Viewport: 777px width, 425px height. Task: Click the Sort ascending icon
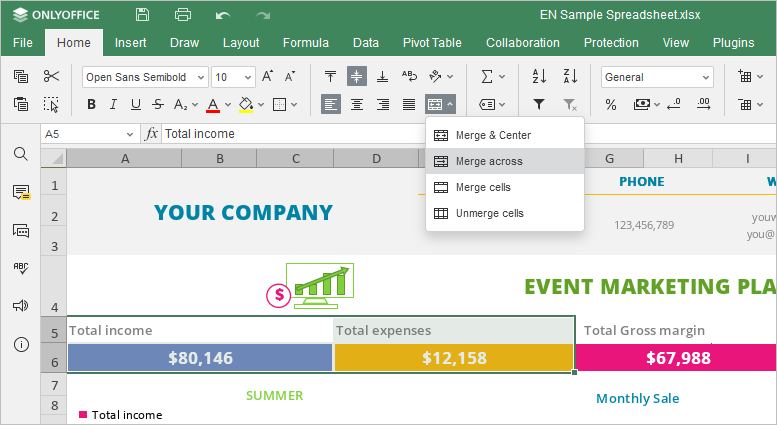pos(539,77)
